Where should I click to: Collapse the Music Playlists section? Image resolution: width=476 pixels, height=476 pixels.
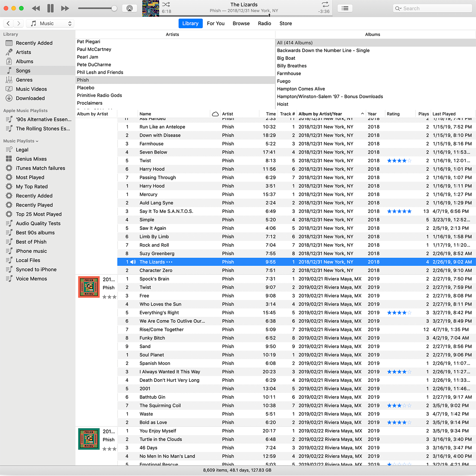pyautogui.click(x=37, y=141)
